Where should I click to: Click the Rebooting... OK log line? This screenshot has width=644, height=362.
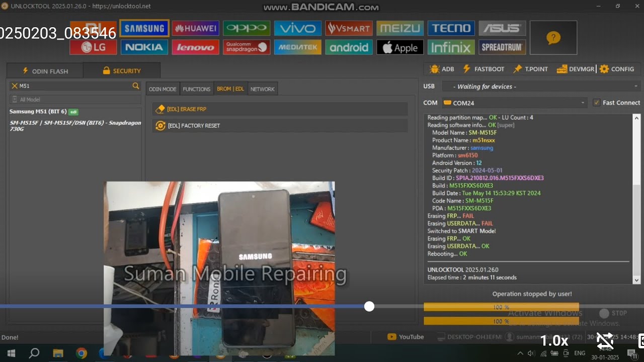447,253
